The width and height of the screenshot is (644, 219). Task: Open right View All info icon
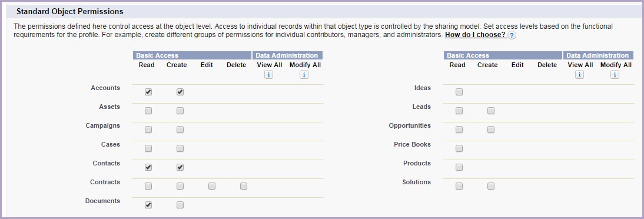[579, 75]
